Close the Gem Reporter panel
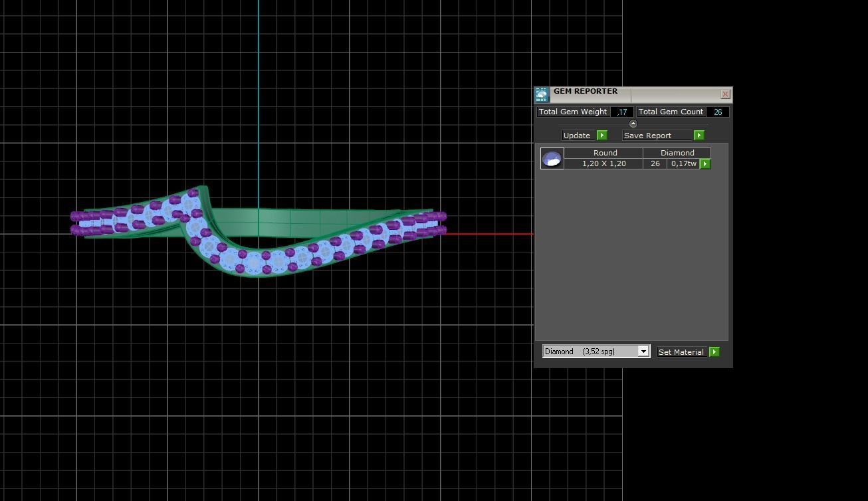 (725, 94)
